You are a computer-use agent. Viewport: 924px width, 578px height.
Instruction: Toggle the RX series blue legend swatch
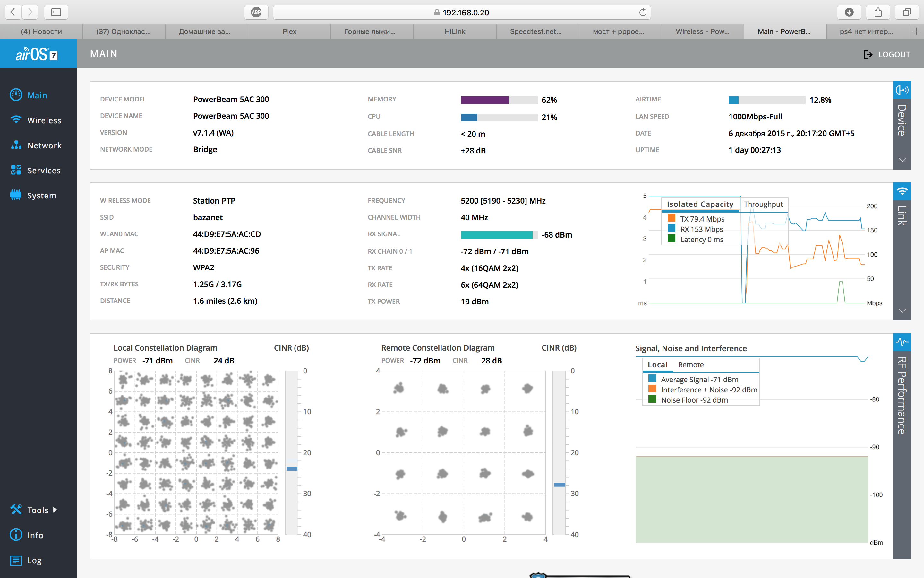pos(671,229)
